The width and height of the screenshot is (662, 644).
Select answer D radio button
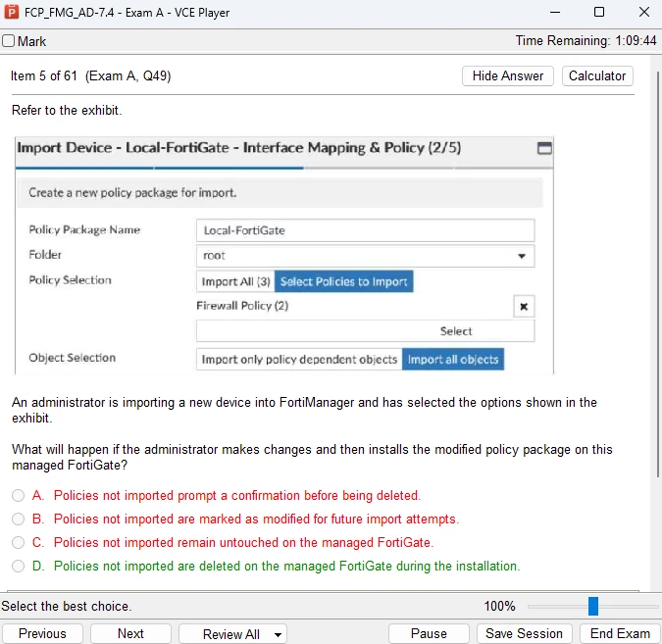pyautogui.click(x=18, y=566)
